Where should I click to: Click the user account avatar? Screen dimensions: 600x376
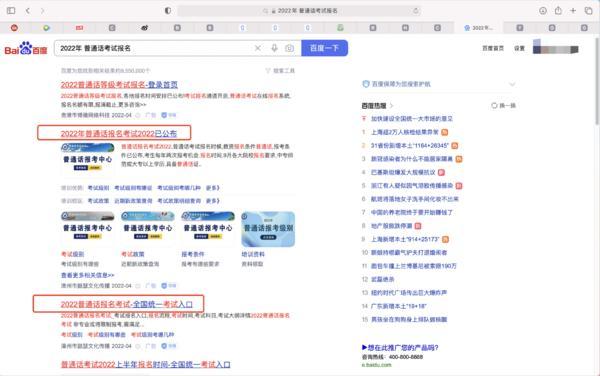point(556,47)
